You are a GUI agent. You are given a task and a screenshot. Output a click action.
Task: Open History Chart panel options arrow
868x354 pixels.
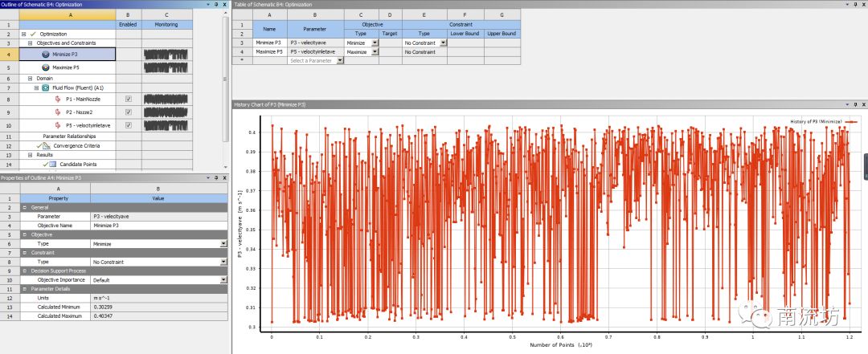click(848, 104)
